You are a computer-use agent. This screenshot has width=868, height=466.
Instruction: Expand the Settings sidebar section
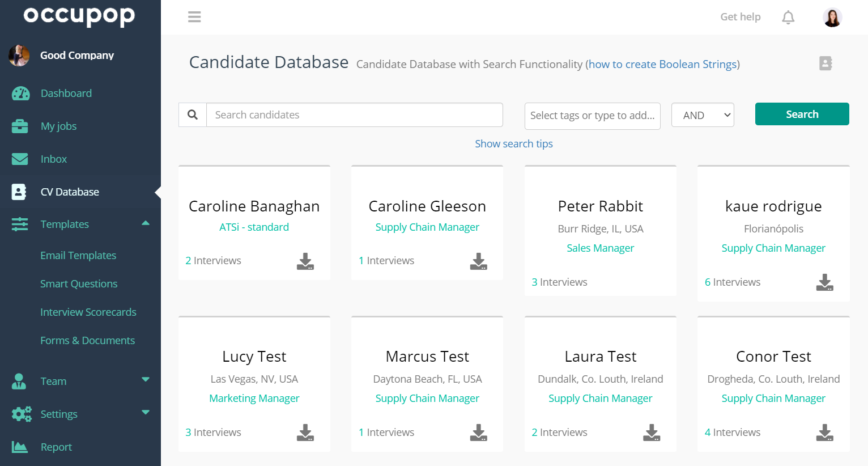[146, 413]
